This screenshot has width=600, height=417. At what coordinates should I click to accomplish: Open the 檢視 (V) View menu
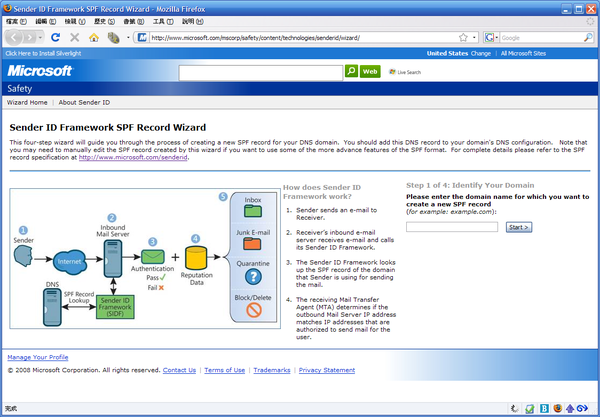click(x=75, y=21)
